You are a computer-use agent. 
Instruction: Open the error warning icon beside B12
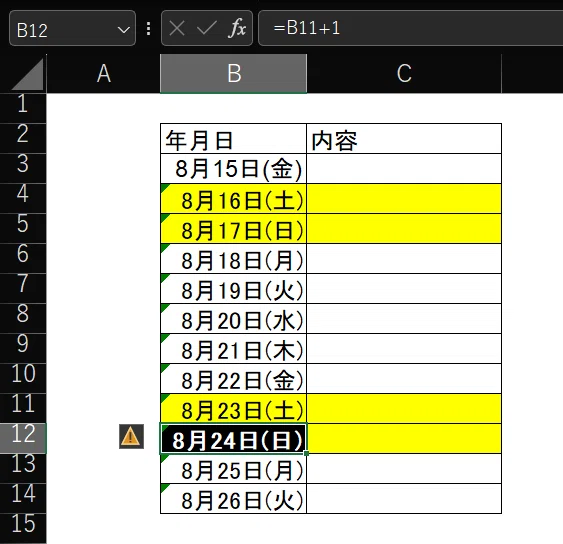[x=131, y=437]
